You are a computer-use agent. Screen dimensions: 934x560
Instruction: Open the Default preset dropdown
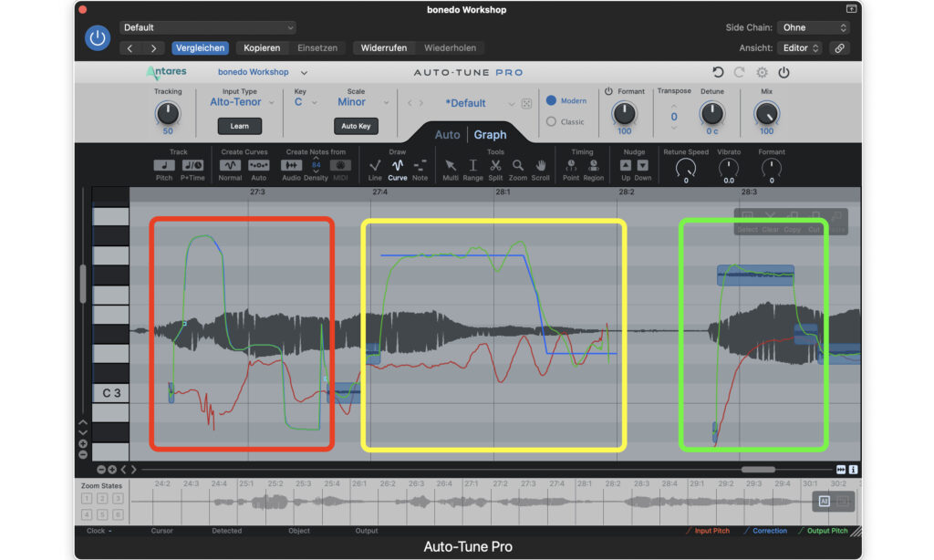coord(208,27)
